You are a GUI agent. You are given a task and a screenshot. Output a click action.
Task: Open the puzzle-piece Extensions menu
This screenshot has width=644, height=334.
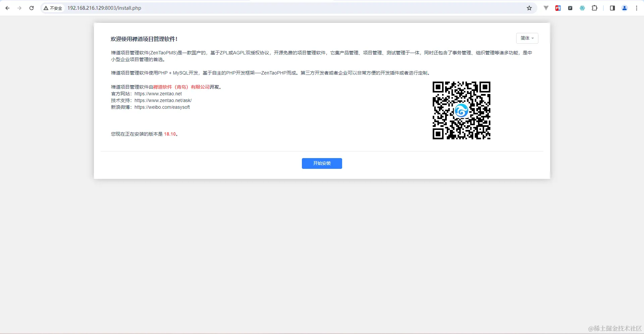click(594, 8)
